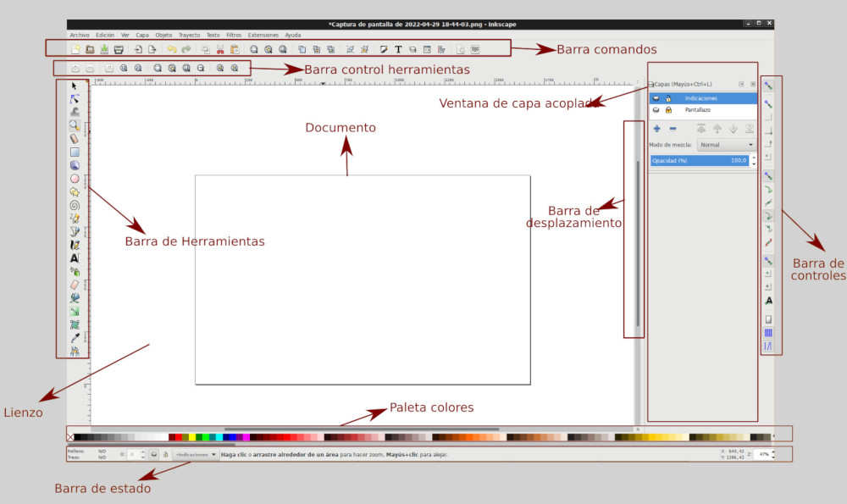Toggle visibility of Indicaciones layer
This screenshot has height=504, width=847.
656,98
